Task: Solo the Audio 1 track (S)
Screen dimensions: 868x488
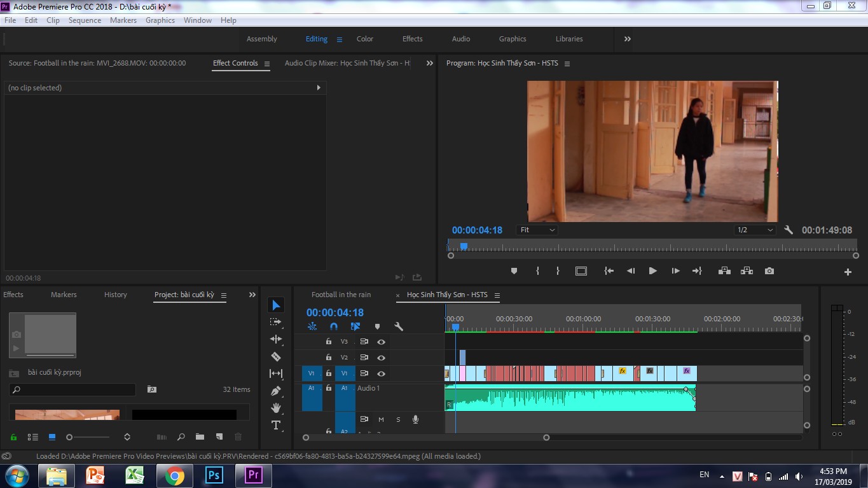Action: click(399, 419)
